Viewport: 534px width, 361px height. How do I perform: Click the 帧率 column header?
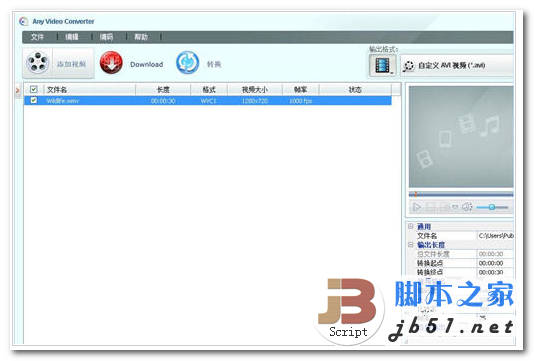click(301, 90)
